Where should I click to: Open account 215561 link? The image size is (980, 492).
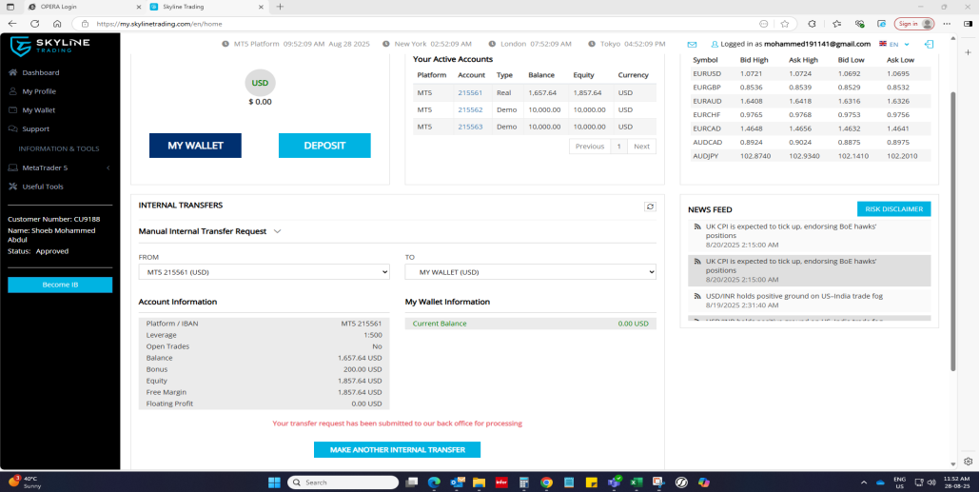pyautogui.click(x=470, y=93)
